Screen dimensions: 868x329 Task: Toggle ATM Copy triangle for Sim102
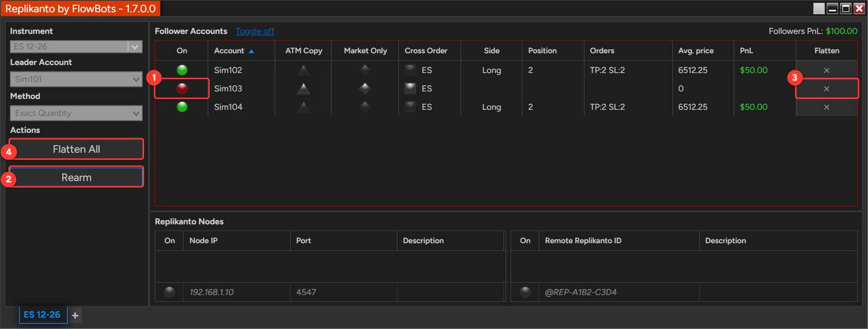pos(304,70)
